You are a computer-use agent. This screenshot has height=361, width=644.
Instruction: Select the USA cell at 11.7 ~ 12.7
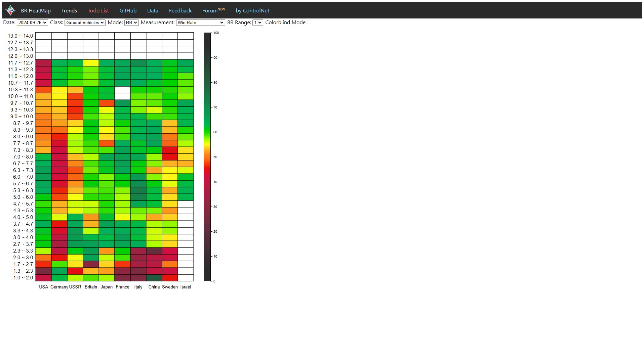[x=43, y=63]
